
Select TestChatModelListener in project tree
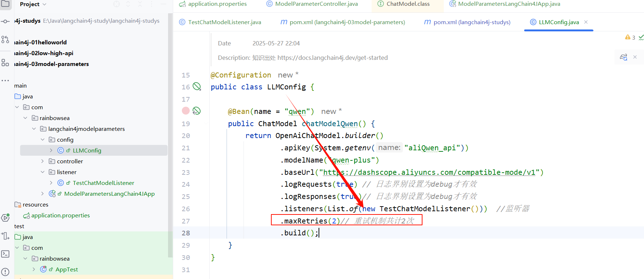104,183
